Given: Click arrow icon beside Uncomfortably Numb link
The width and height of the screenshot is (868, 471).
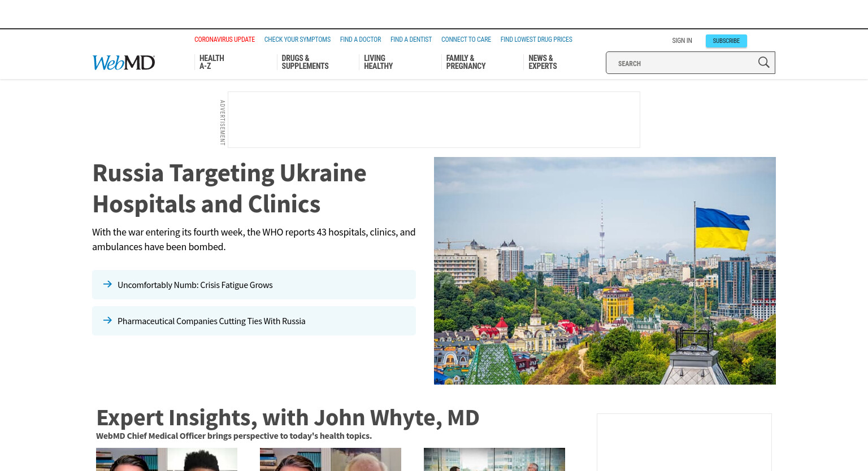Looking at the screenshot, I should tap(107, 284).
